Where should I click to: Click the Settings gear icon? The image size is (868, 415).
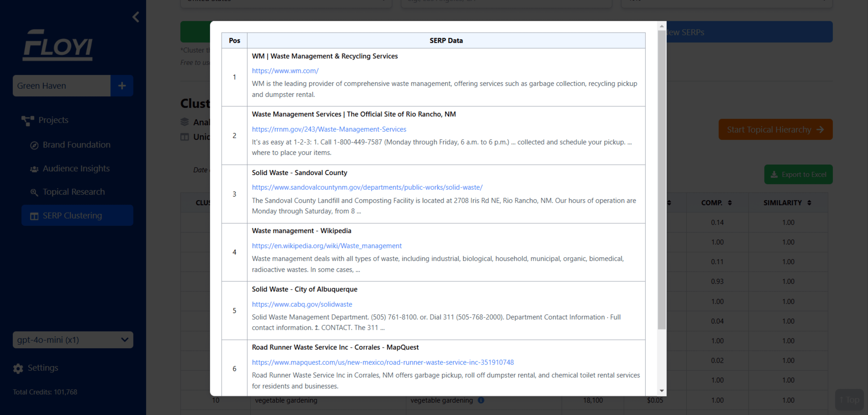tap(18, 369)
